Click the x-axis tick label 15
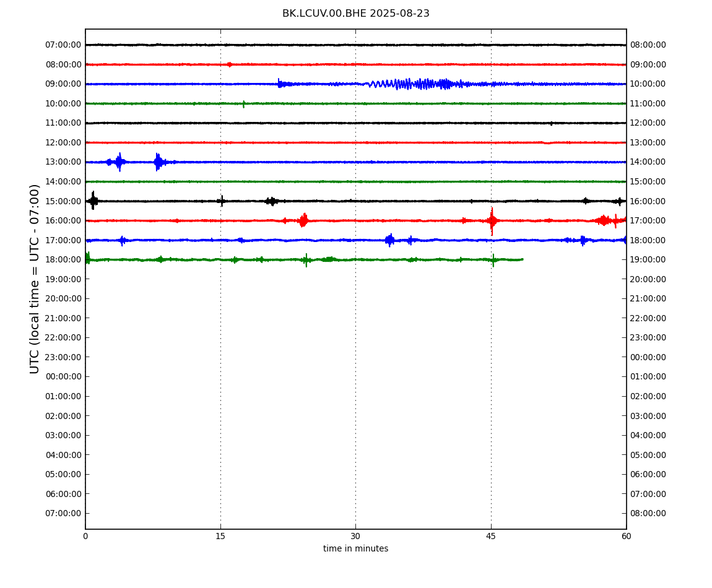Image resolution: width=712 pixels, height=588 pixels. 220,536
